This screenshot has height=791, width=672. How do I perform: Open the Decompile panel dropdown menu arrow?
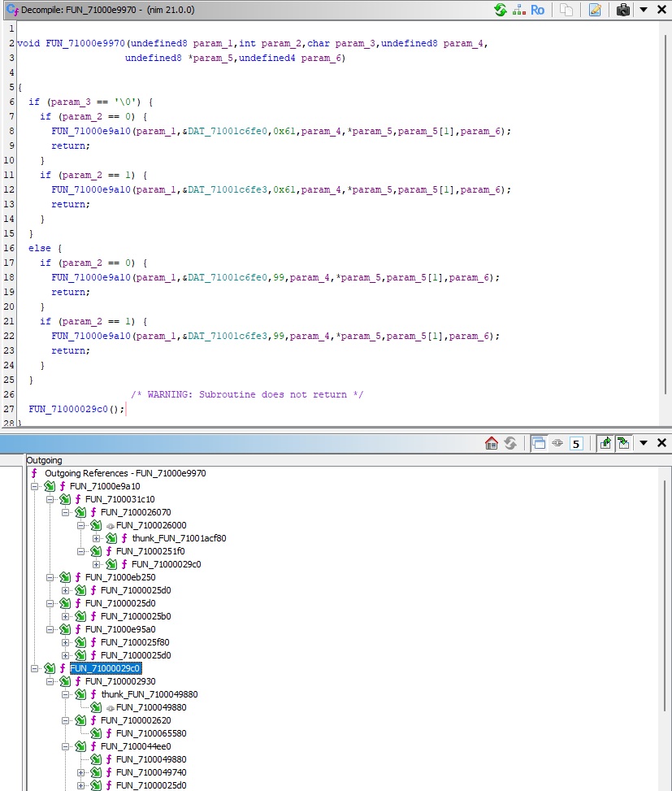pyautogui.click(x=644, y=10)
